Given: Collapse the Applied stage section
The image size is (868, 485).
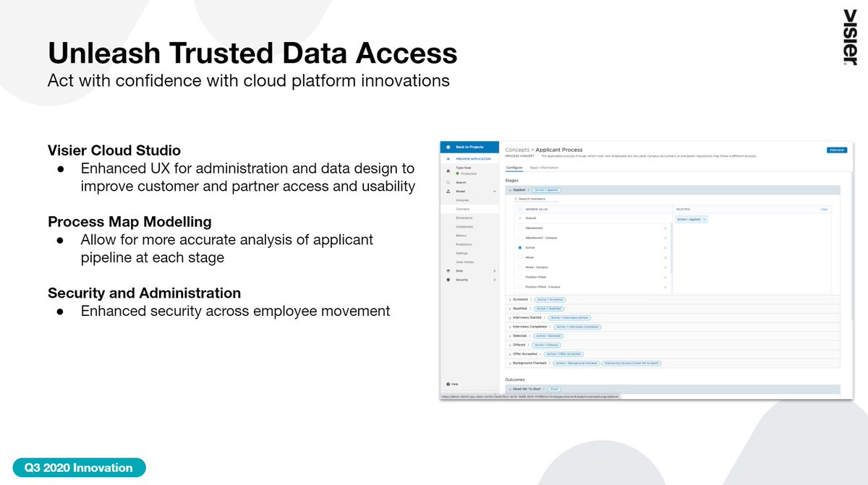Looking at the screenshot, I should coord(510,190).
